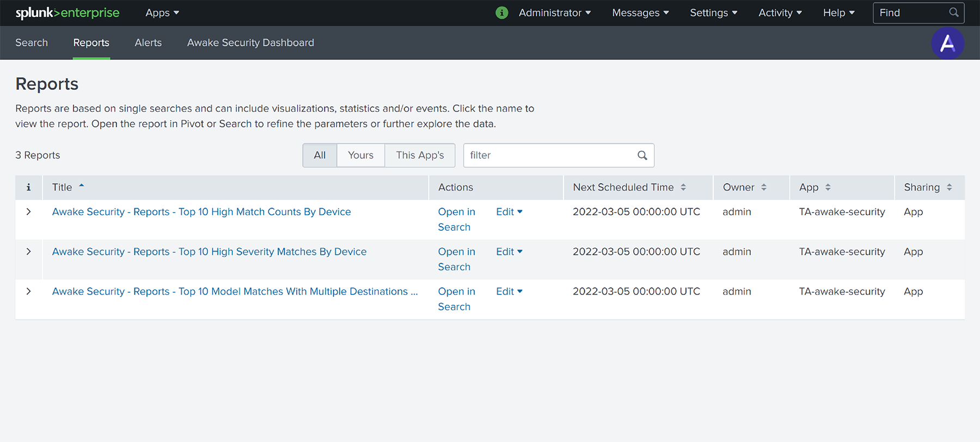The height and width of the screenshot is (442, 980).
Task: Click the filter search magnifier icon
Action: pyautogui.click(x=642, y=155)
